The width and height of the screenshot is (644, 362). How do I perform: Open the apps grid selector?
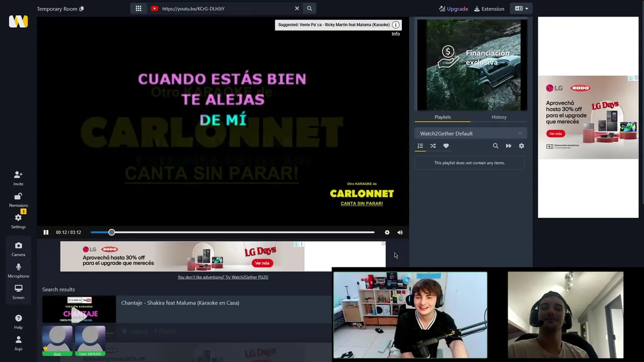[138, 9]
